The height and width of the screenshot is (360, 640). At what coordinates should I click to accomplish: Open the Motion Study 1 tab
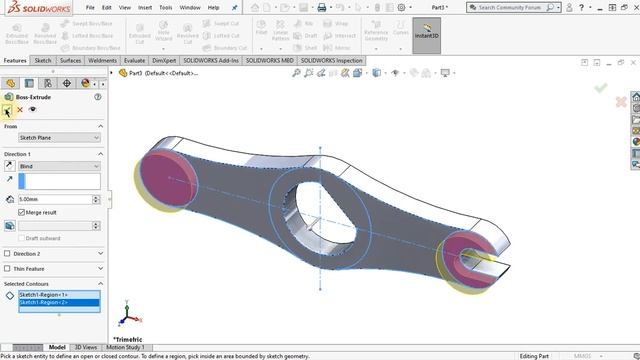point(125,347)
